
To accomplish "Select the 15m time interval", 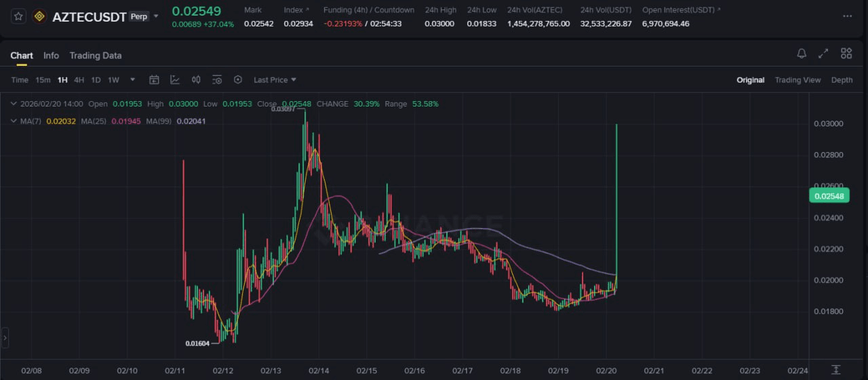I will 43,80.
